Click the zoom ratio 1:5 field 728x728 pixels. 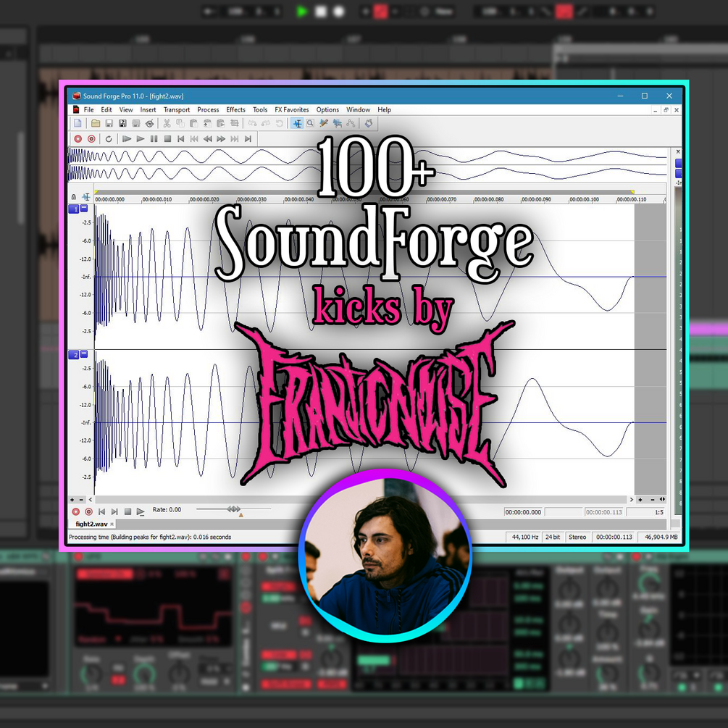point(646,512)
